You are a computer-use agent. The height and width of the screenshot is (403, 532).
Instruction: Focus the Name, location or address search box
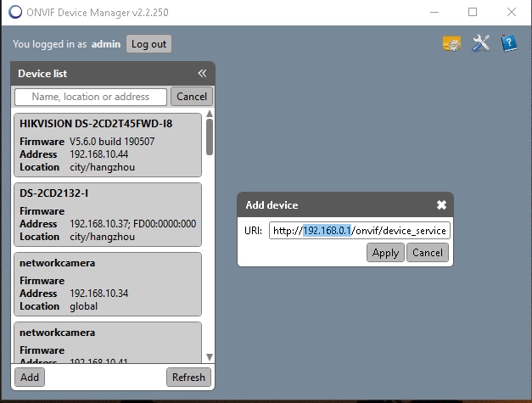point(91,97)
